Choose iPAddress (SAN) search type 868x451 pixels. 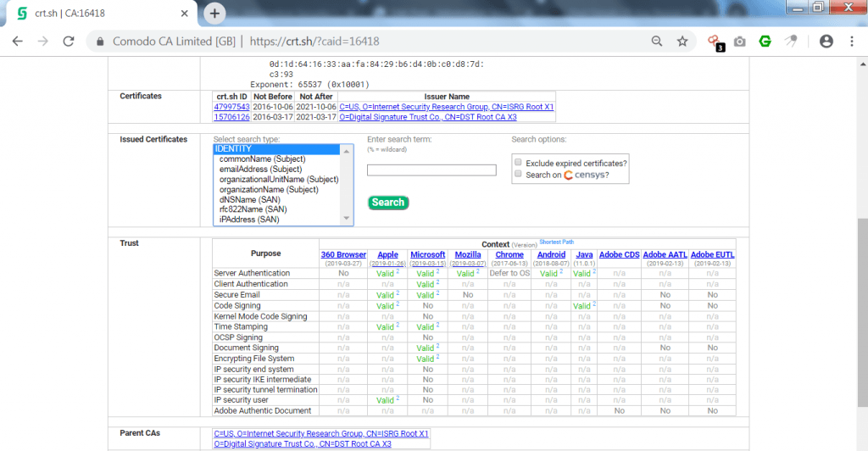[249, 220]
